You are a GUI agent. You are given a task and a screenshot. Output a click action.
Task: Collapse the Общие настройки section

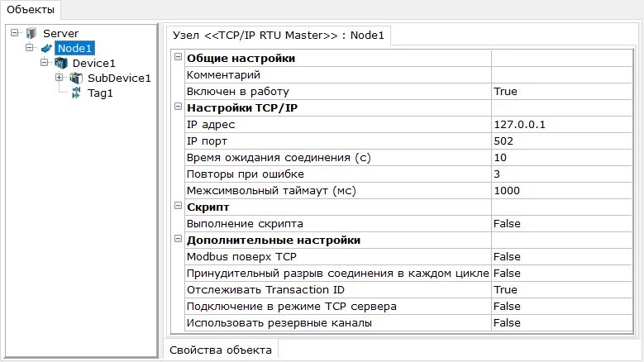[x=178, y=57]
